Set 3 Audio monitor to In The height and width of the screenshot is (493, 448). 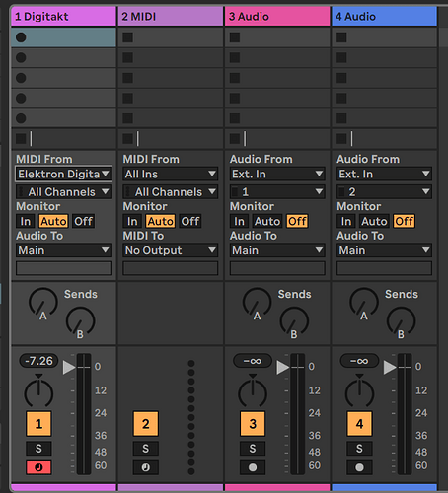click(x=239, y=221)
